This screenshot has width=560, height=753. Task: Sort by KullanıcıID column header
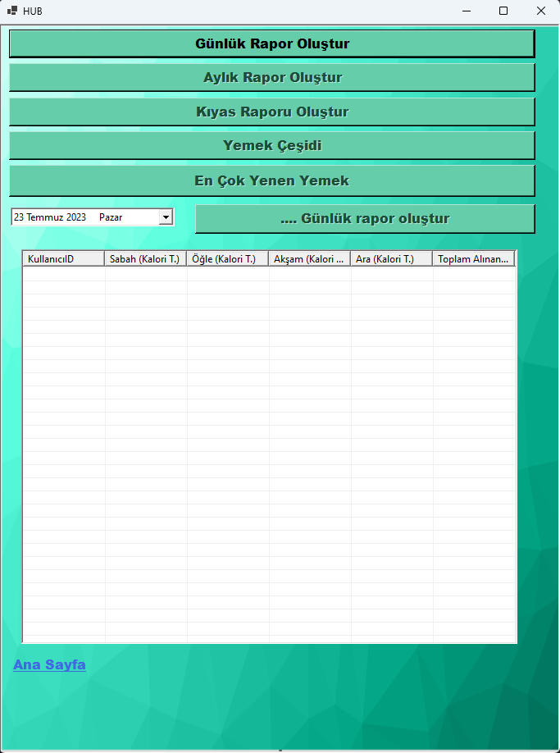(x=63, y=259)
